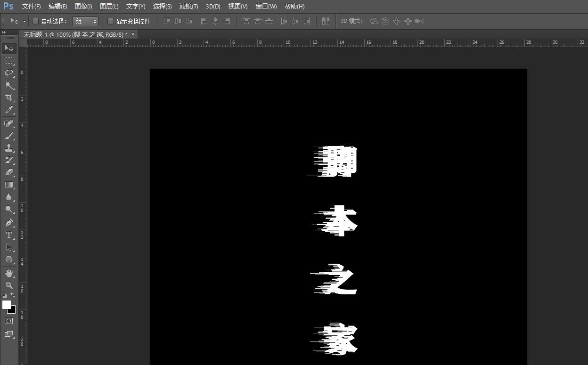Open the 文字(Y) menu

pyautogui.click(x=136, y=6)
